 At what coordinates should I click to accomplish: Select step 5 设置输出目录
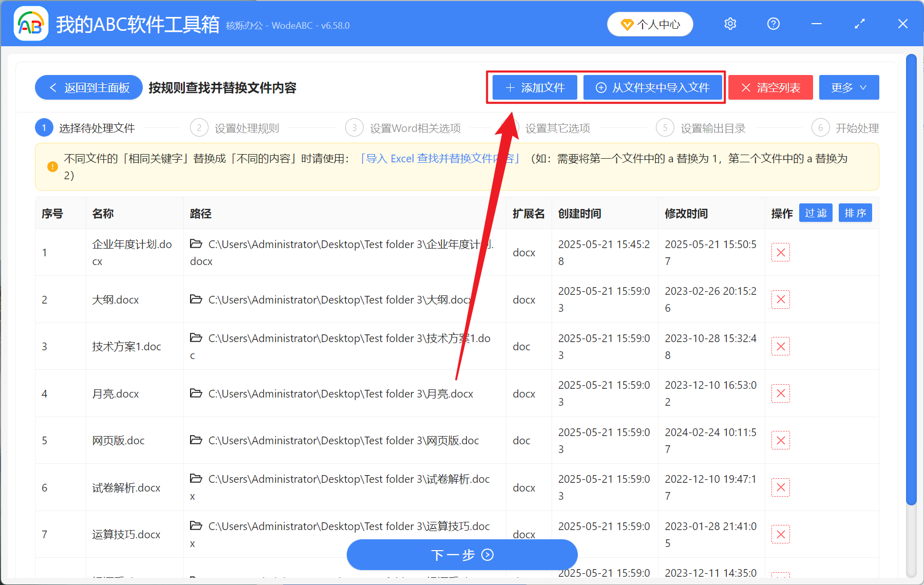click(713, 128)
